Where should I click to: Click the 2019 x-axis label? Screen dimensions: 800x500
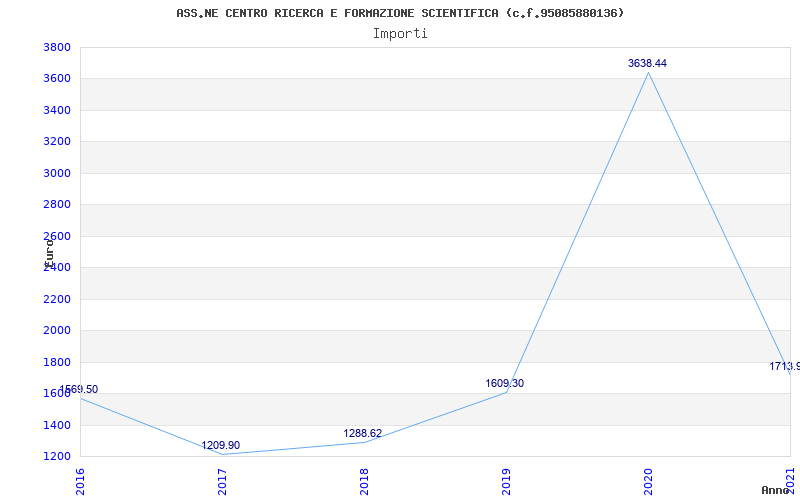pos(506,482)
